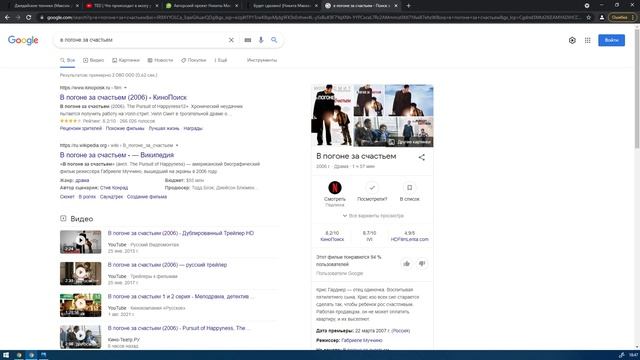640x360 pixels.
Task: Open the director 'Габриеле Муччино' link
Action: pyautogui.click(x=362, y=340)
